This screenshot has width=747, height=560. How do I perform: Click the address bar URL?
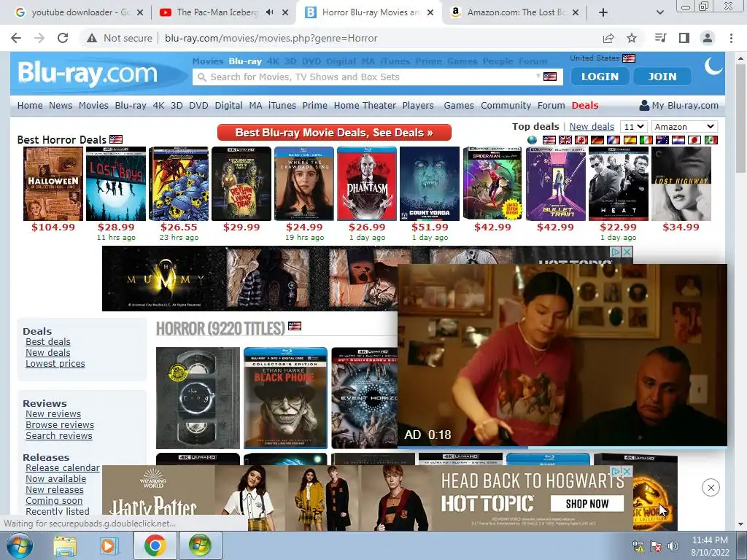pyautogui.click(x=271, y=38)
